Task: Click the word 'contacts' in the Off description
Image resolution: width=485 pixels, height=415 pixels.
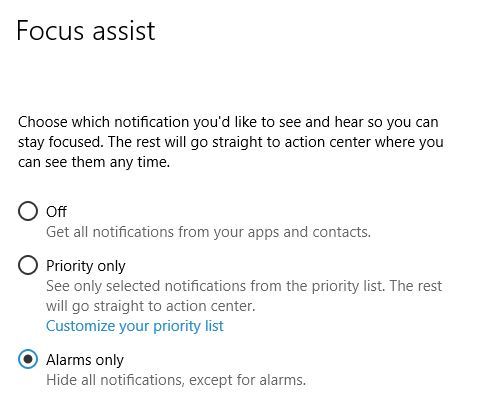Action: [x=340, y=232]
